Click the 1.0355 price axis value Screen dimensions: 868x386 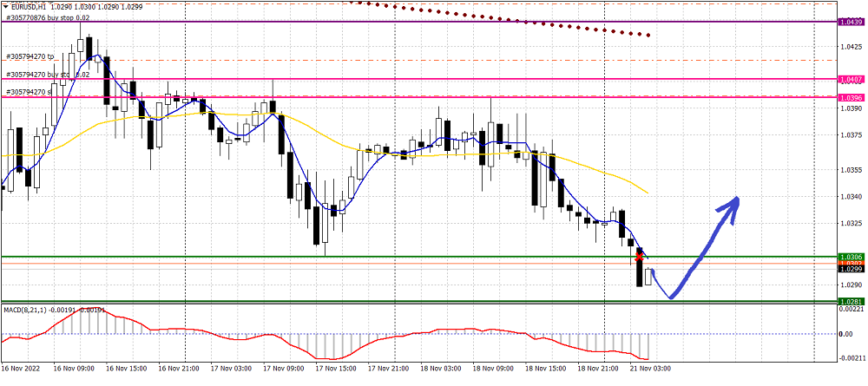point(850,170)
